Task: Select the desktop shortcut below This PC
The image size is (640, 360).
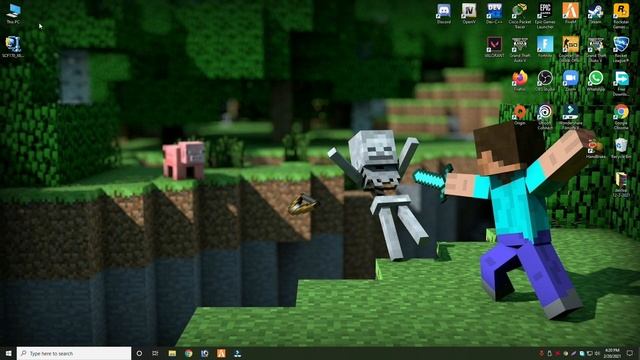Action: tap(13, 47)
